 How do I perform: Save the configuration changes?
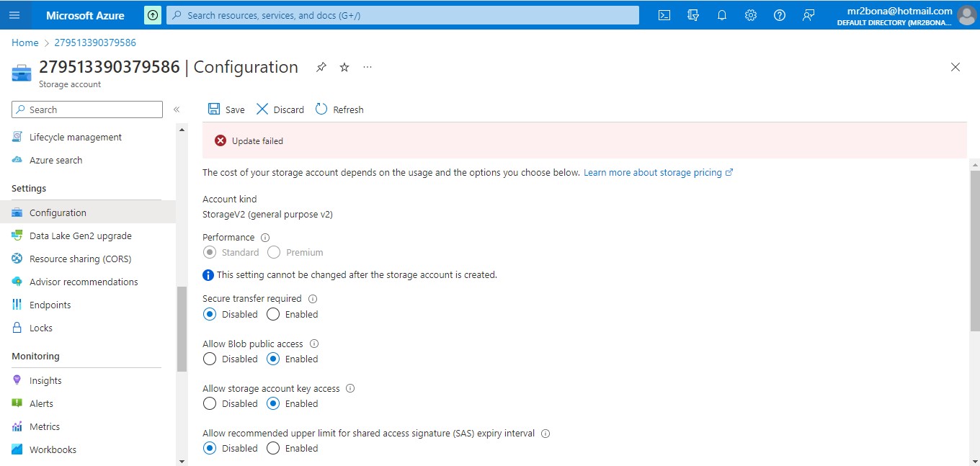[x=226, y=109]
